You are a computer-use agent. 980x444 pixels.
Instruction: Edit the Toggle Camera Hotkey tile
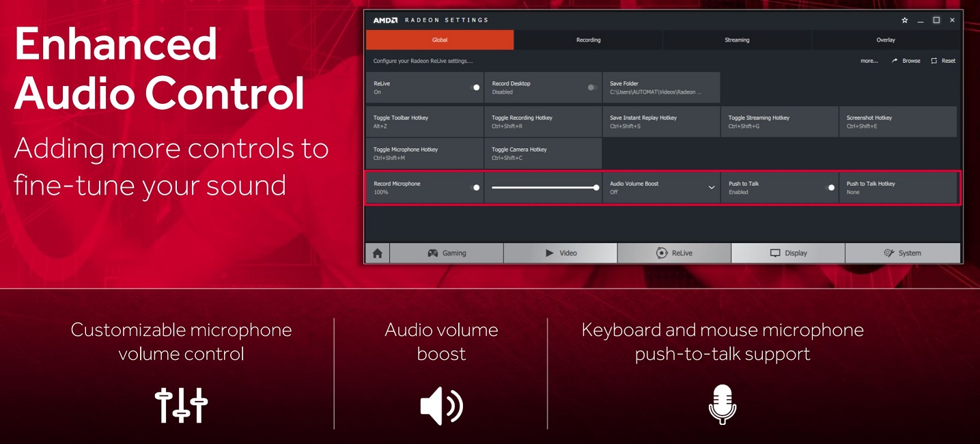[543, 154]
